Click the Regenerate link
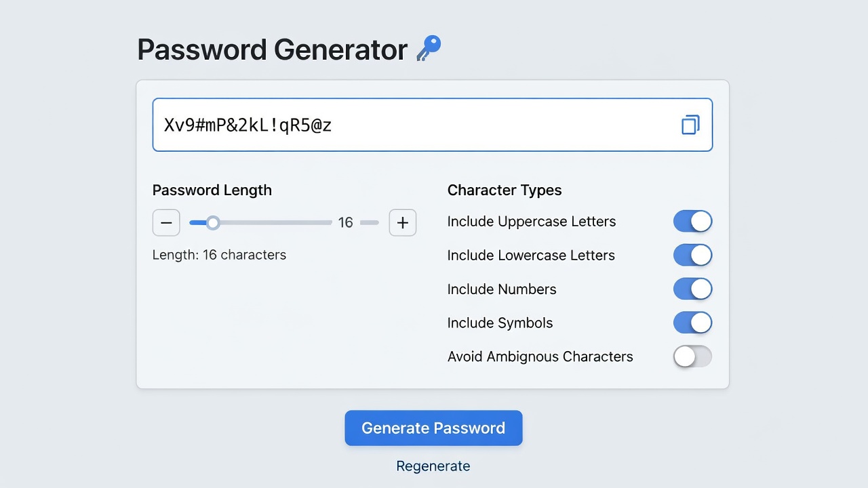The width and height of the screenshot is (868, 488). pos(433,466)
